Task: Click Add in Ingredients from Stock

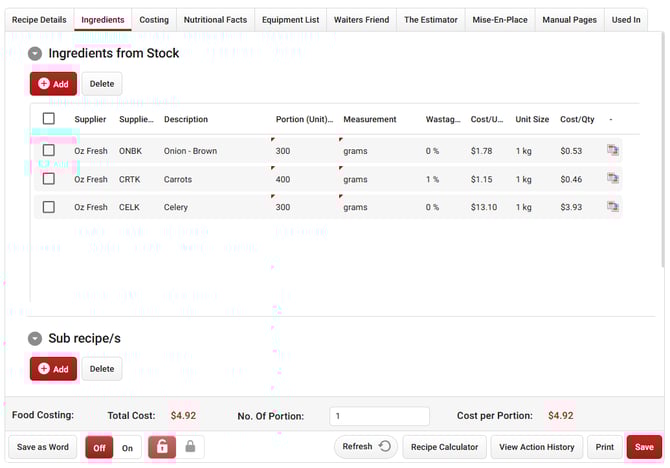Action: 53,84
